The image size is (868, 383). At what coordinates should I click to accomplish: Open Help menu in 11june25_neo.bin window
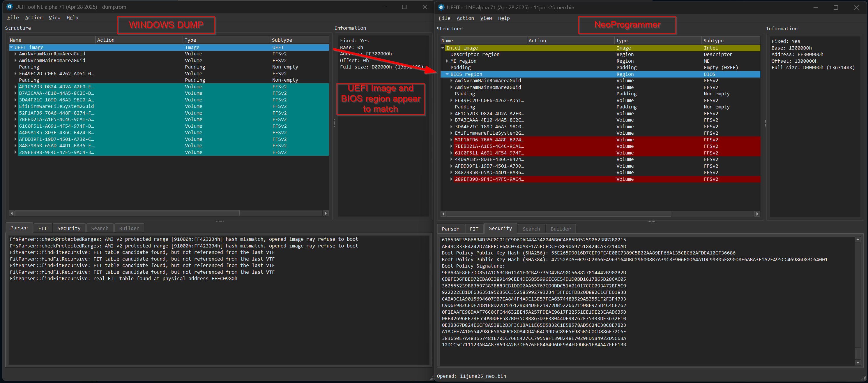coord(504,18)
